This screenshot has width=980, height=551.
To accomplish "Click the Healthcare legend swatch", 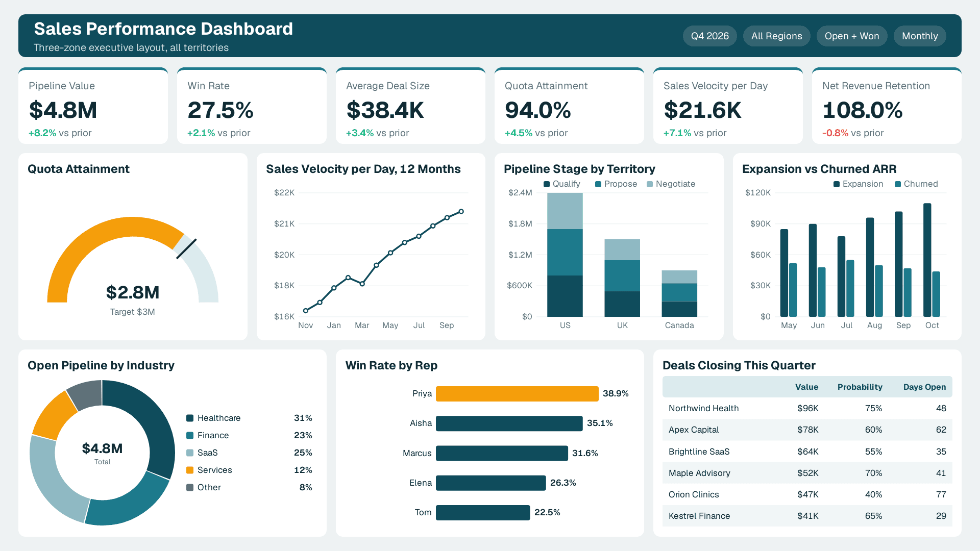I will (x=190, y=418).
